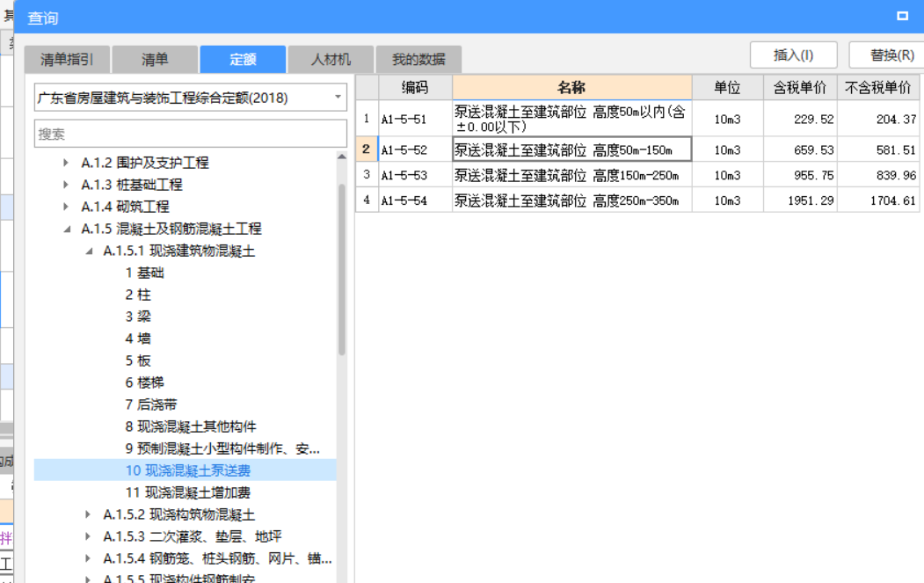Click tax-excluded price 839.96
924x583 pixels.
click(x=878, y=175)
